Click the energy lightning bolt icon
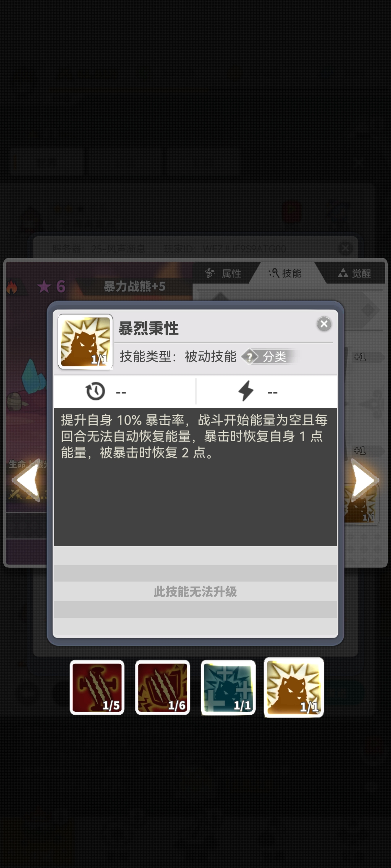This screenshot has width=391, height=868. tap(246, 391)
